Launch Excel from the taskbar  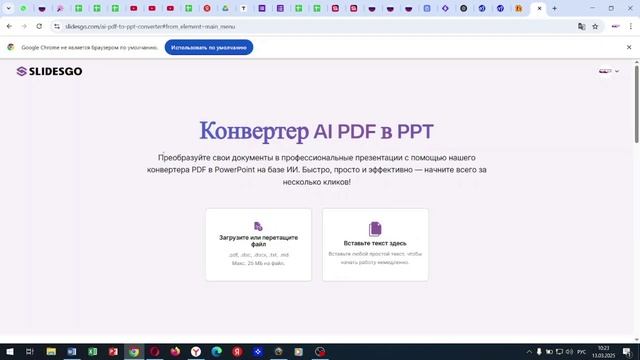[93, 351]
